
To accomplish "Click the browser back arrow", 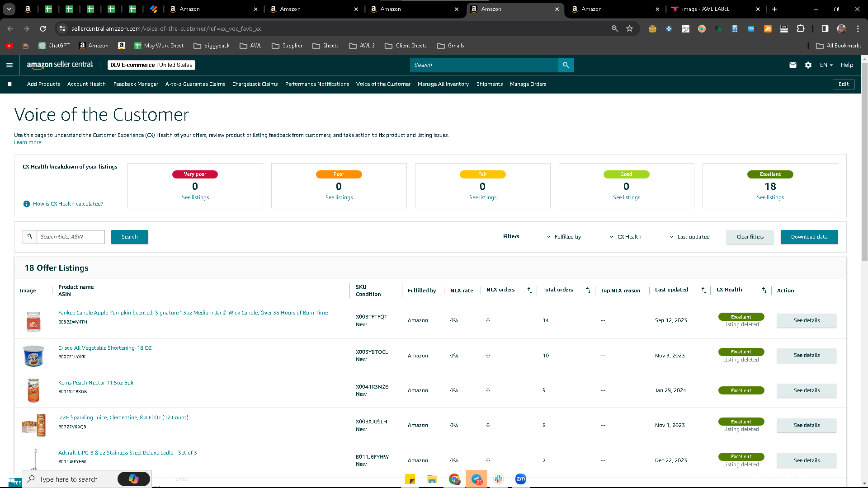I will click(x=10, y=28).
